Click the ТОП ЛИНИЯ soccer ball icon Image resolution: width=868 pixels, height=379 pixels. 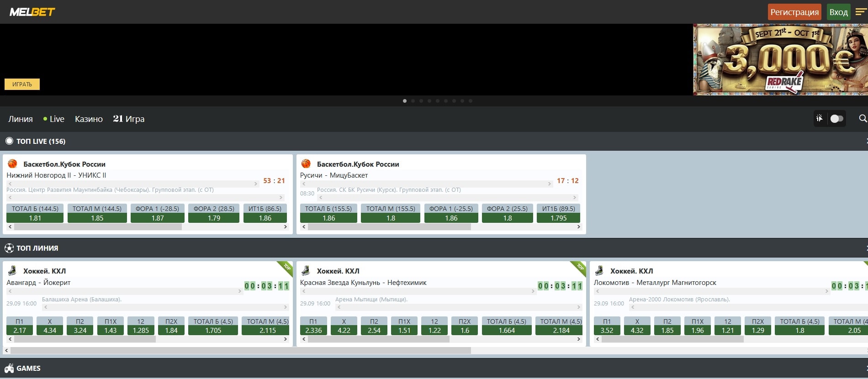(9, 248)
